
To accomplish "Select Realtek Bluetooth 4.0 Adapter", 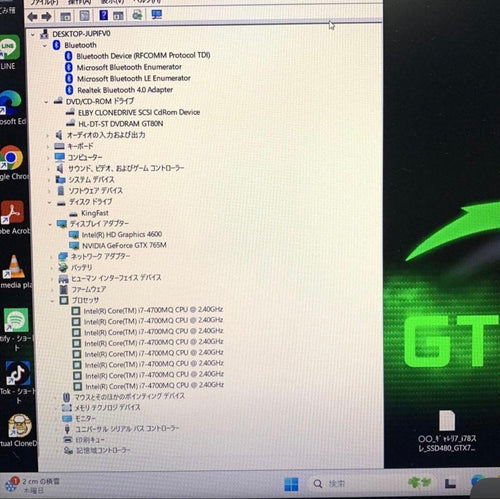I will tap(125, 90).
